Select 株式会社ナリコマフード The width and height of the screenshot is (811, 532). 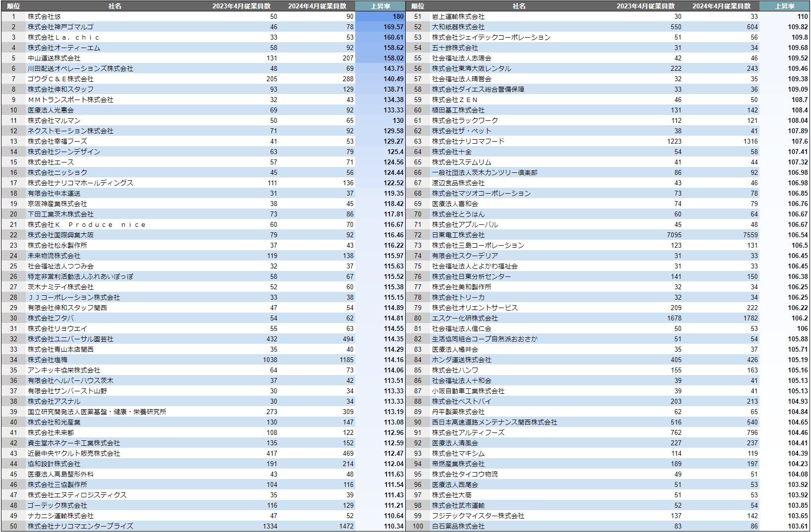coord(468,141)
